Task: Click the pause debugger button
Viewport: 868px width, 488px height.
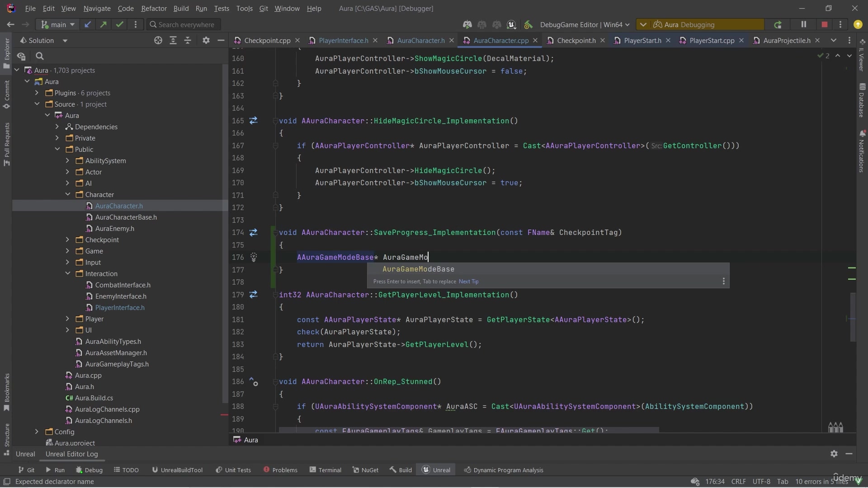Action: click(804, 24)
